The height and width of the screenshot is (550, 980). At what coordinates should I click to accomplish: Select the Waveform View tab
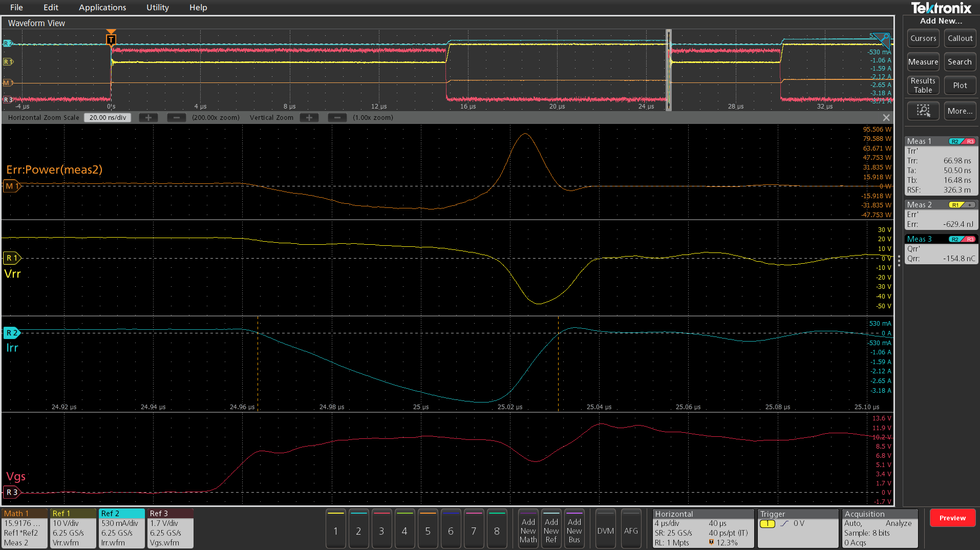[x=36, y=23]
